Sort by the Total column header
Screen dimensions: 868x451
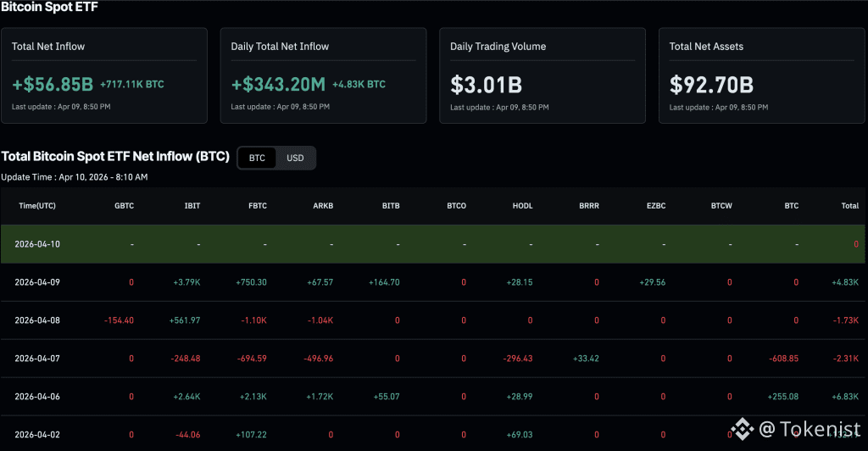(x=849, y=206)
